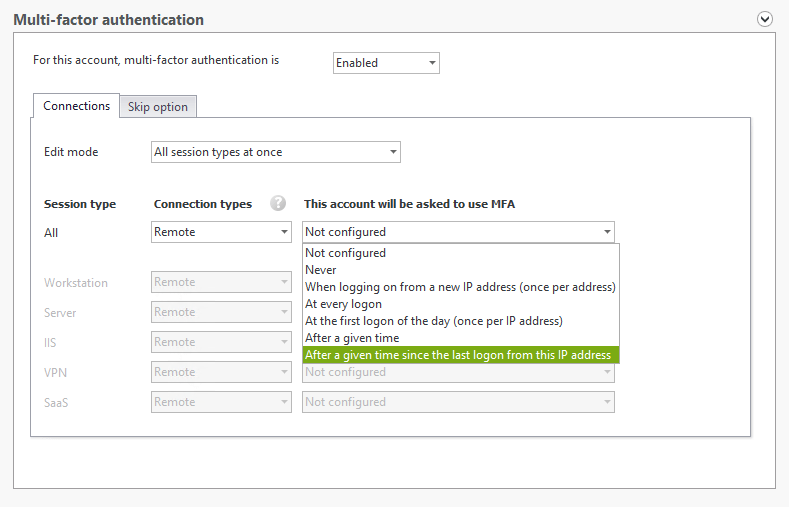789x507 pixels.
Task: Open the Edit mode dropdown
Action: click(276, 152)
